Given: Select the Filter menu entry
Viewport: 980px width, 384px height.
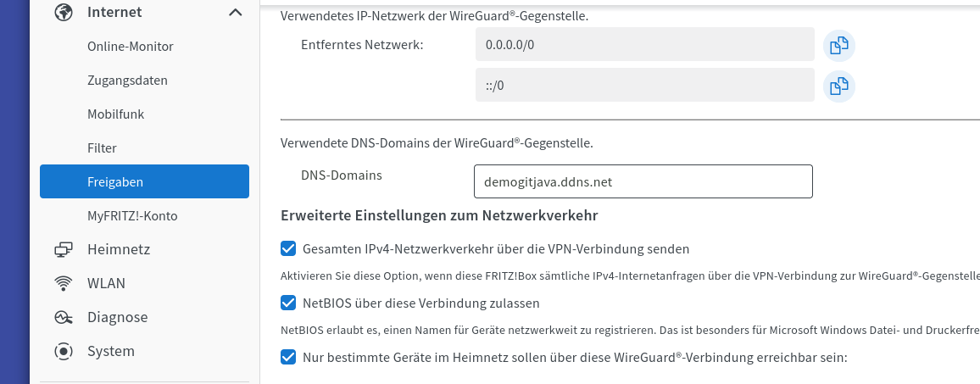Looking at the screenshot, I should 102,148.
